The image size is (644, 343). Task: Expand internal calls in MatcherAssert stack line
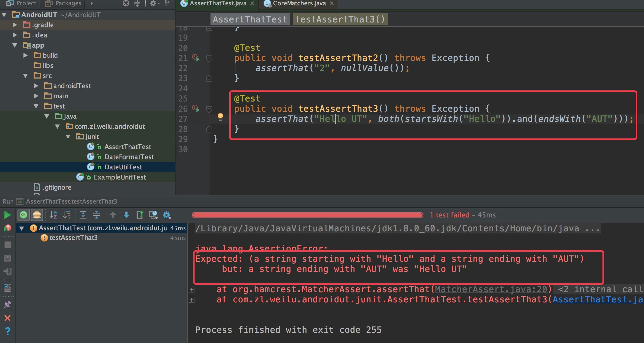pyautogui.click(x=192, y=290)
